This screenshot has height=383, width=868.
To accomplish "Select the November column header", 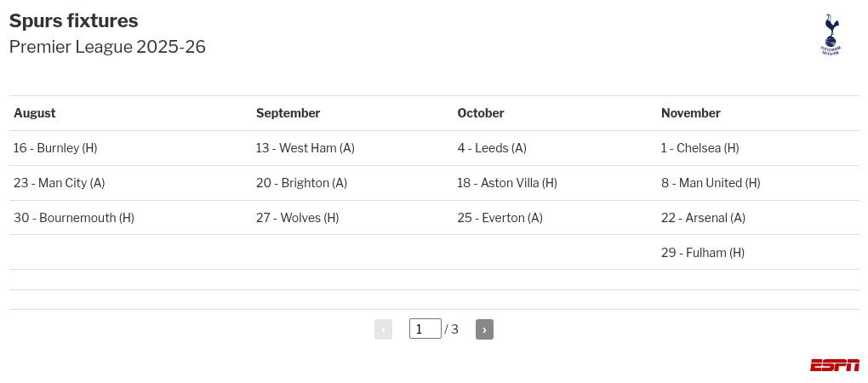I will 691,113.
